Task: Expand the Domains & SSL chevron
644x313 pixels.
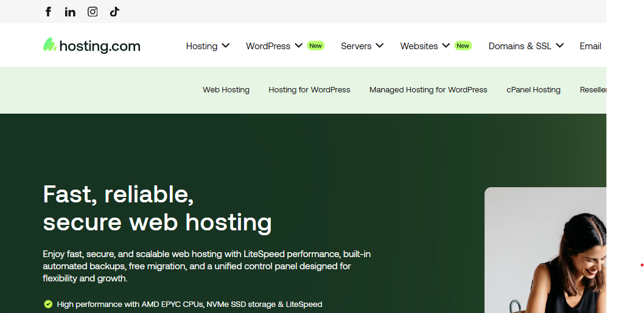Action: [x=560, y=46]
